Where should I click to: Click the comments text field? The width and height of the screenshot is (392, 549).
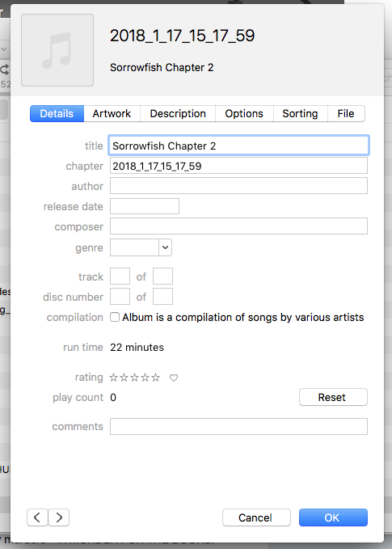pos(238,426)
